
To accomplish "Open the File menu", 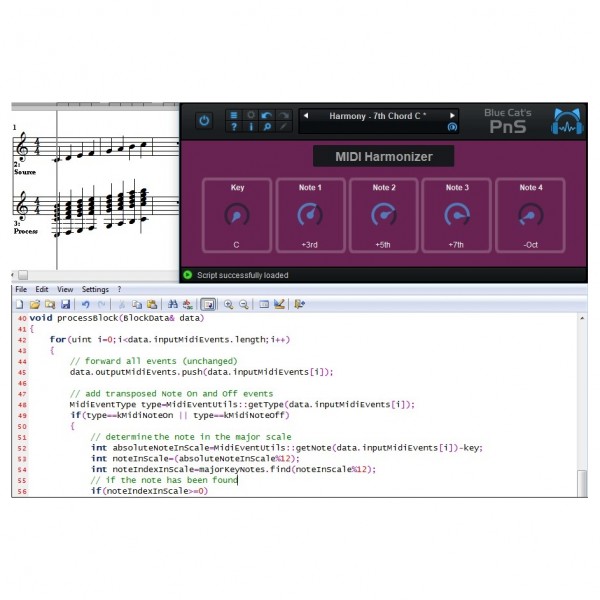I will tap(21, 289).
